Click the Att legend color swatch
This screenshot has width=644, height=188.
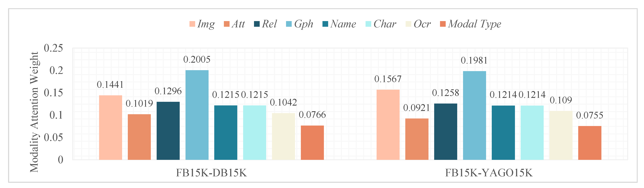[227, 24]
